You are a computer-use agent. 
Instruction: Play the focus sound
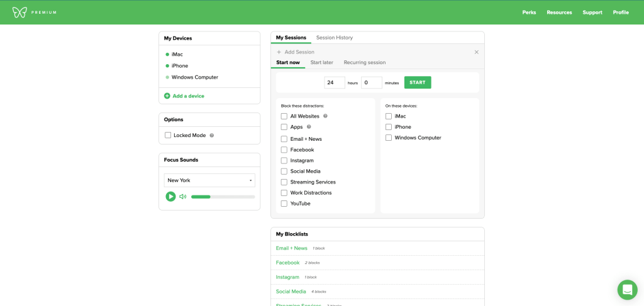(170, 197)
